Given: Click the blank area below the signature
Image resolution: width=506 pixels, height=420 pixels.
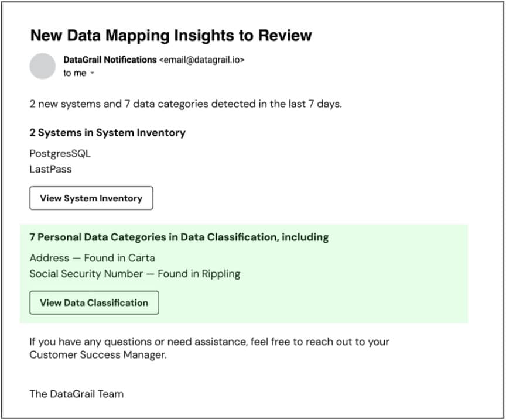Looking at the screenshot, I should coord(252,408).
